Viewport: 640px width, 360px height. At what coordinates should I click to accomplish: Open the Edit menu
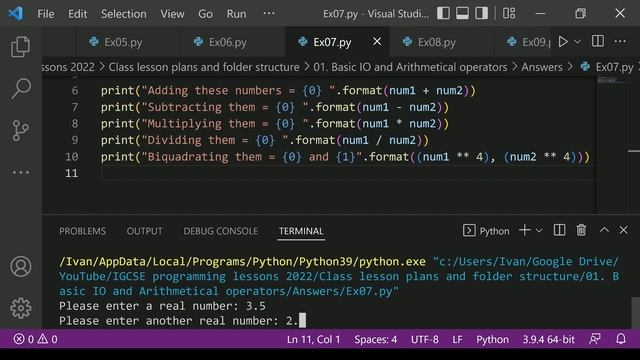[78, 14]
